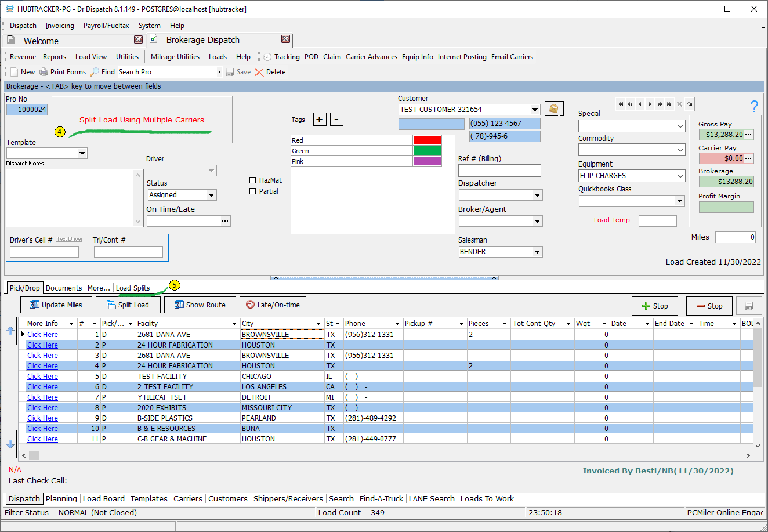This screenshot has width=768, height=532.
Task: Click the Show Route button
Action: pos(200,305)
